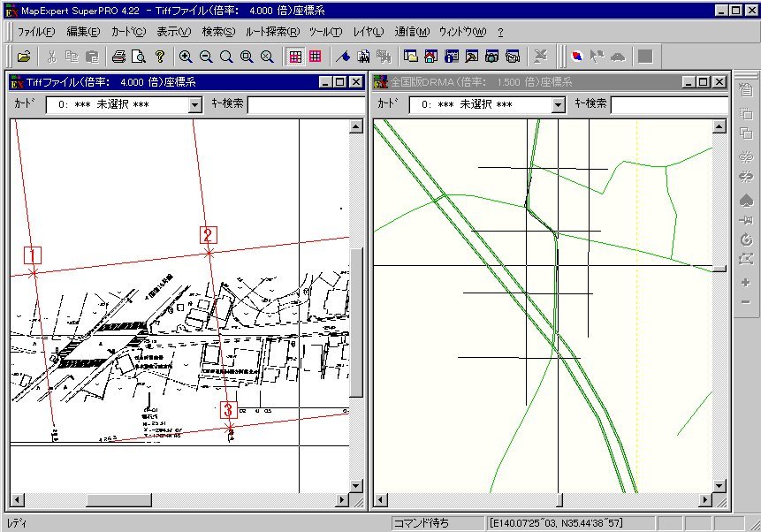Click the pushpin icon in sidebar
The width and height of the screenshot is (761, 532).
[x=746, y=220]
